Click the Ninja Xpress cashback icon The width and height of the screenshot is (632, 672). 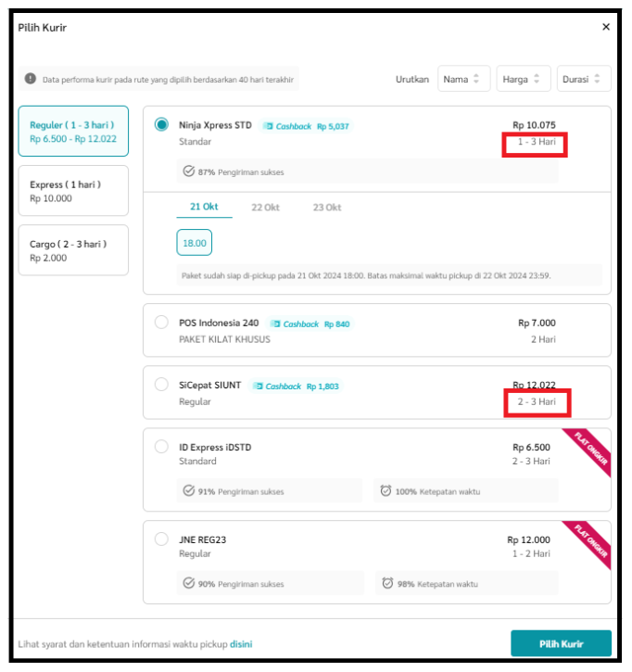tap(268, 126)
